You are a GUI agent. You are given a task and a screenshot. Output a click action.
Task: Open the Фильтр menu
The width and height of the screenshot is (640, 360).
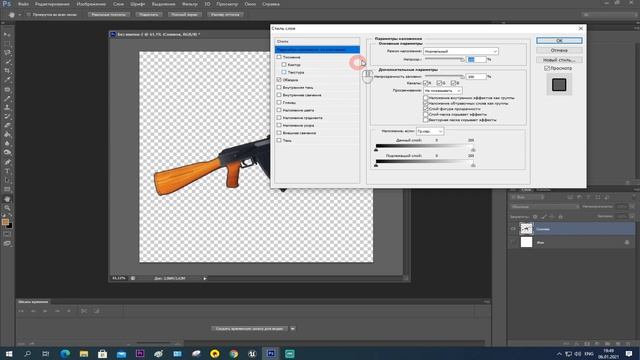click(189, 4)
